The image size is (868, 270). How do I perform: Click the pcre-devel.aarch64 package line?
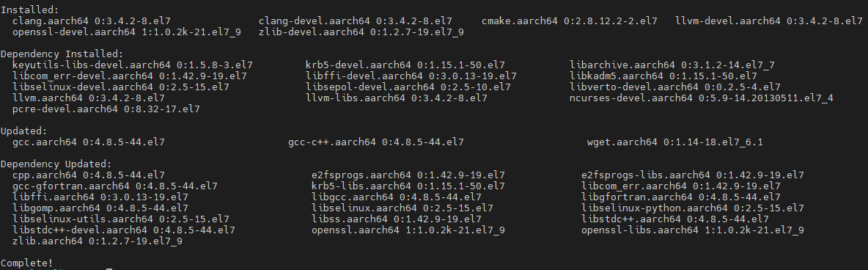pyautogui.click(x=106, y=109)
